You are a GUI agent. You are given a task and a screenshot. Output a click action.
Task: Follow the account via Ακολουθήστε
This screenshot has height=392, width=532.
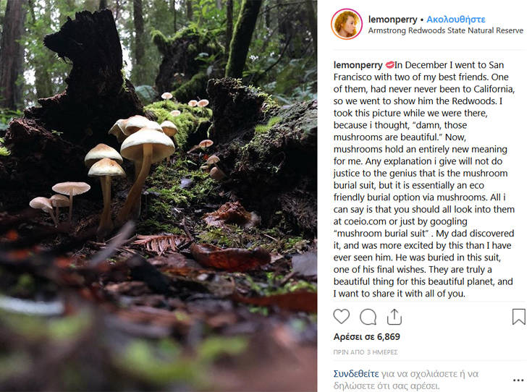[456, 19]
